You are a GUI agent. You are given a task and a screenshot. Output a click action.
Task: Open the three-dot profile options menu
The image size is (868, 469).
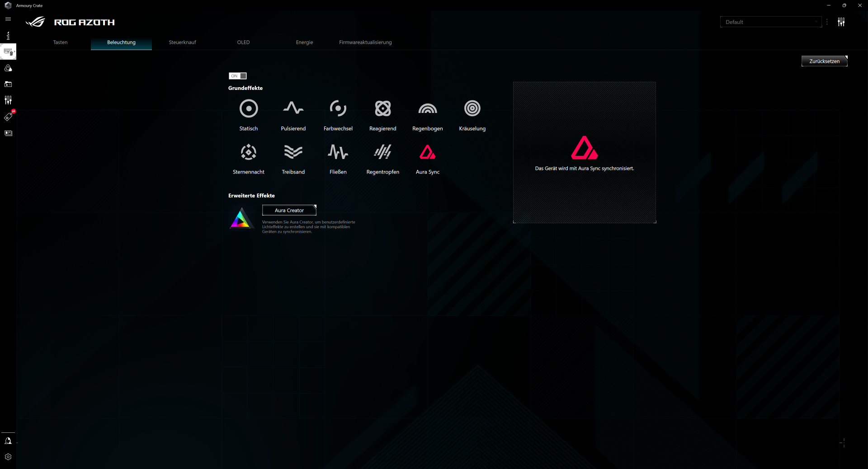[x=827, y=22]
